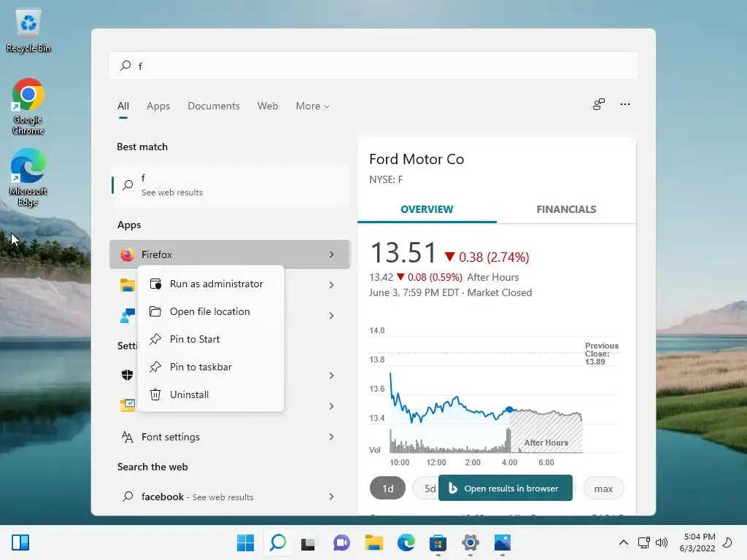Expand the facebook web result arrow
This screenshot has height=560, width=747.
click(x=332, y=497)
